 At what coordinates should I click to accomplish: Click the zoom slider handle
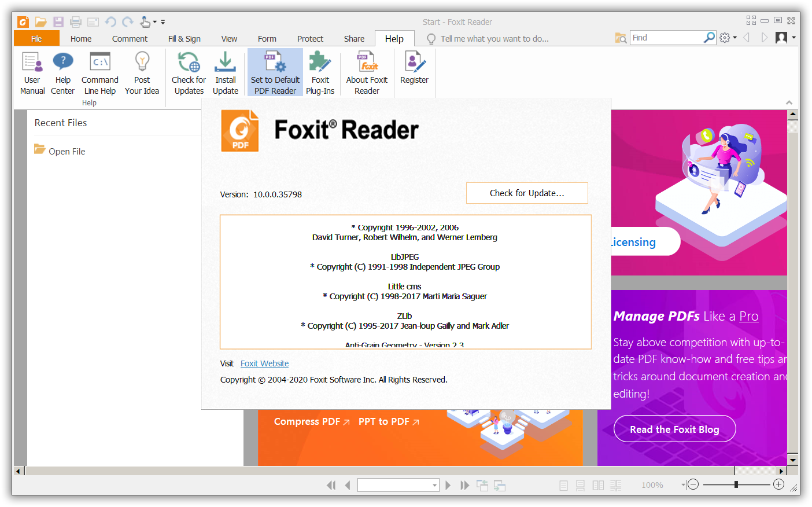736,484
